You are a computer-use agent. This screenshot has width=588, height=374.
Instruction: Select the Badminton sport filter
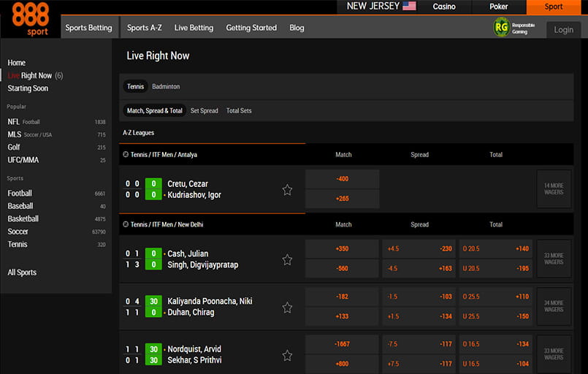coord(166,87)
